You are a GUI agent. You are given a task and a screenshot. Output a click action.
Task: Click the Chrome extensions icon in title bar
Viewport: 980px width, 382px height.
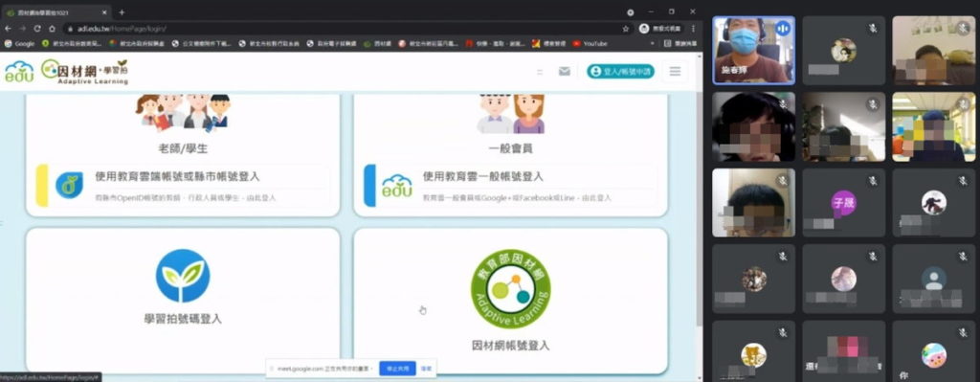[630, 12]
